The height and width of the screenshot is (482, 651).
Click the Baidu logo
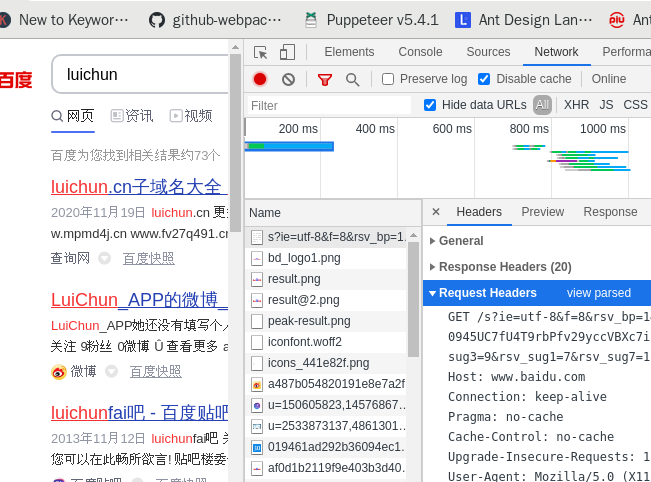(16, 80)
